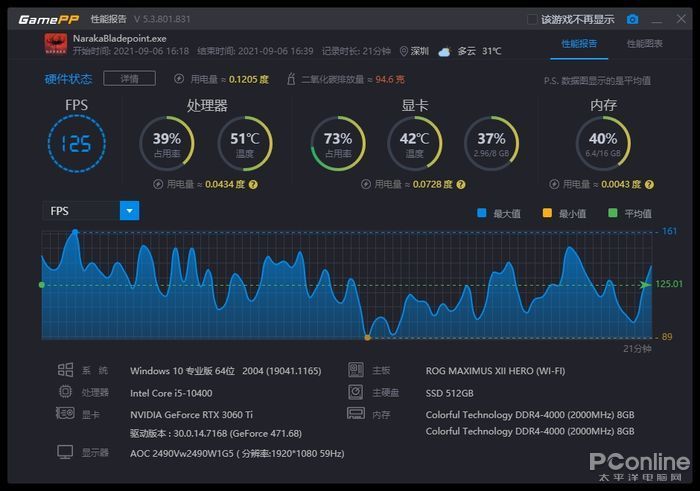Viewport: 700px width, 491px height.
Task: Open the 详情 hardware details button
Action: pos(129,79)
